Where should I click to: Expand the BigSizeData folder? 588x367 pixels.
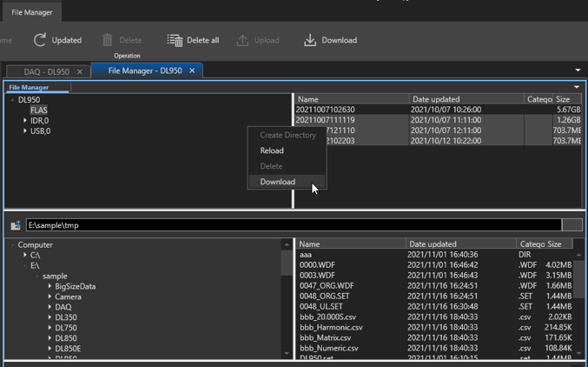[x=50, y=286]
